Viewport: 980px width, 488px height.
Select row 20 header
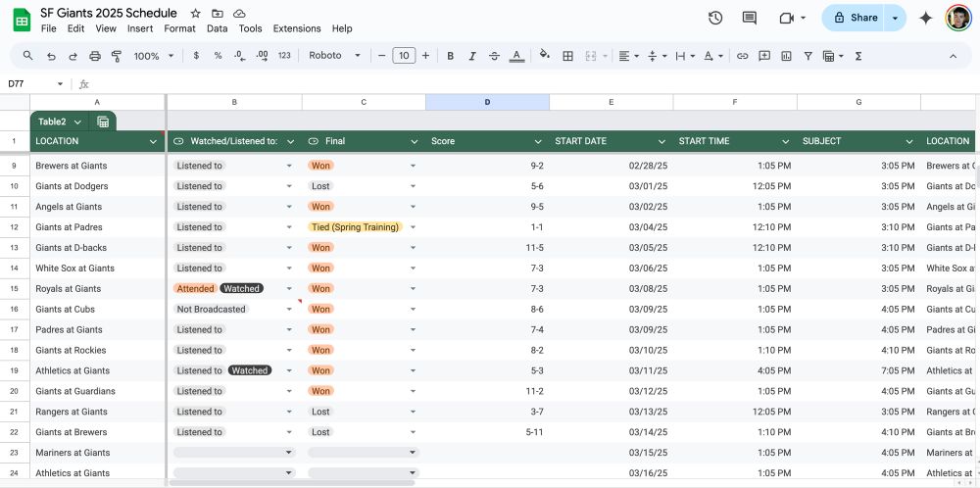point(15,391)
